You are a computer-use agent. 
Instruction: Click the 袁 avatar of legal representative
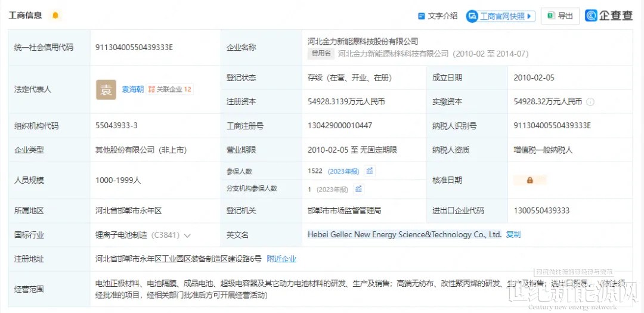[x=106, y=89]
